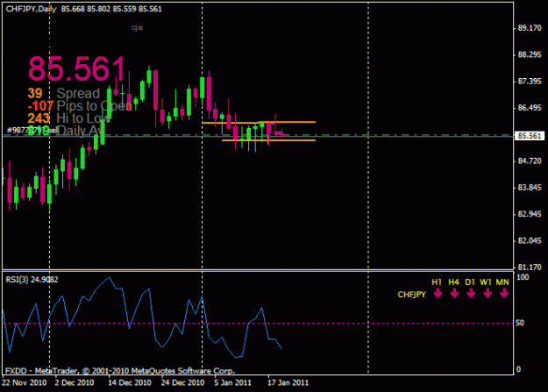Screen dimensions: 548x392
Task: Click the large pink 85.561 price display
Action: click(x=76, y=68)
